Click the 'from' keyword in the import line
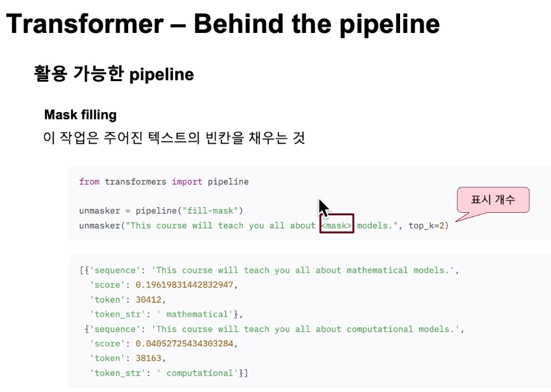The width and height of the screenshot is (551, 392). (89, 182)
